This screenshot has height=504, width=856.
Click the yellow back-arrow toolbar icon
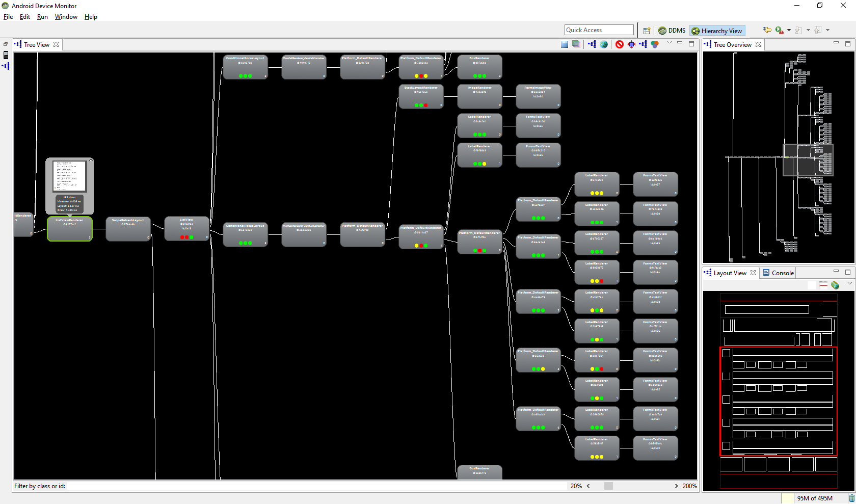767,30
